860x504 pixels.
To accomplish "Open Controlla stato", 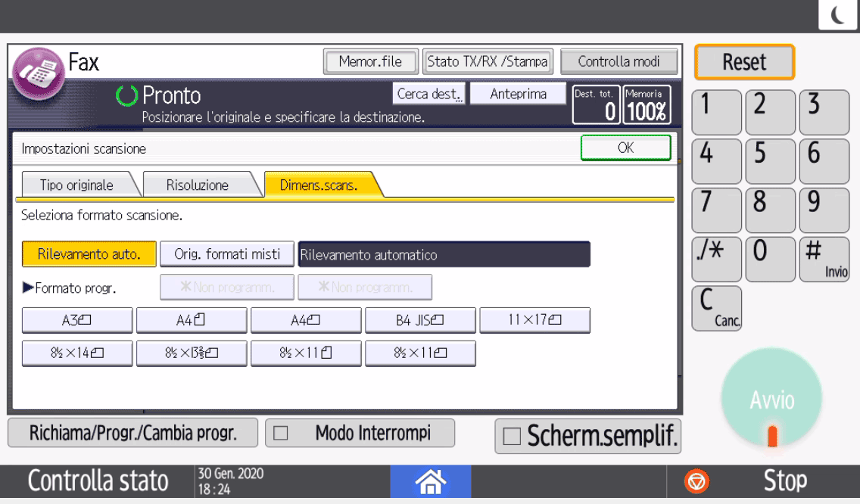I will [98, 481].
